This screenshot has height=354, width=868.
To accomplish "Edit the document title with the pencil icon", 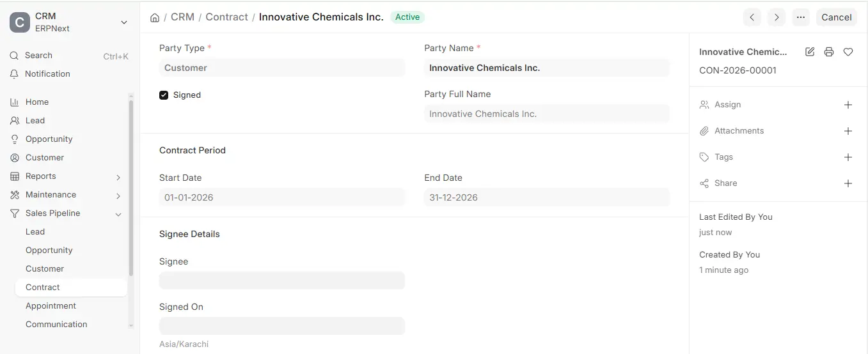I will click(810, 52).
